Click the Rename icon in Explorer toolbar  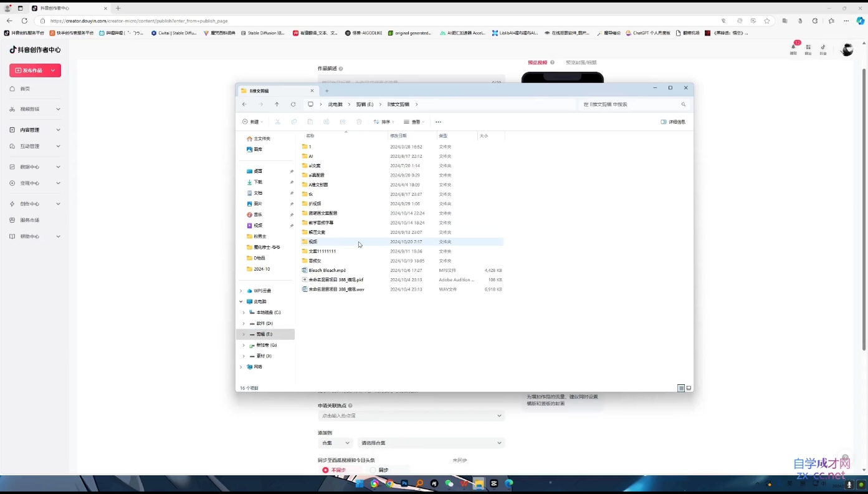(x=327, y=122)
